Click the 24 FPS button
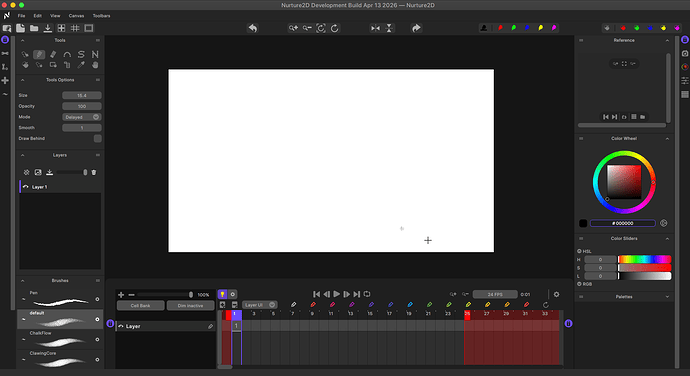Image resolution: width=690 pixels, height=376 pixels. point(495,294)
